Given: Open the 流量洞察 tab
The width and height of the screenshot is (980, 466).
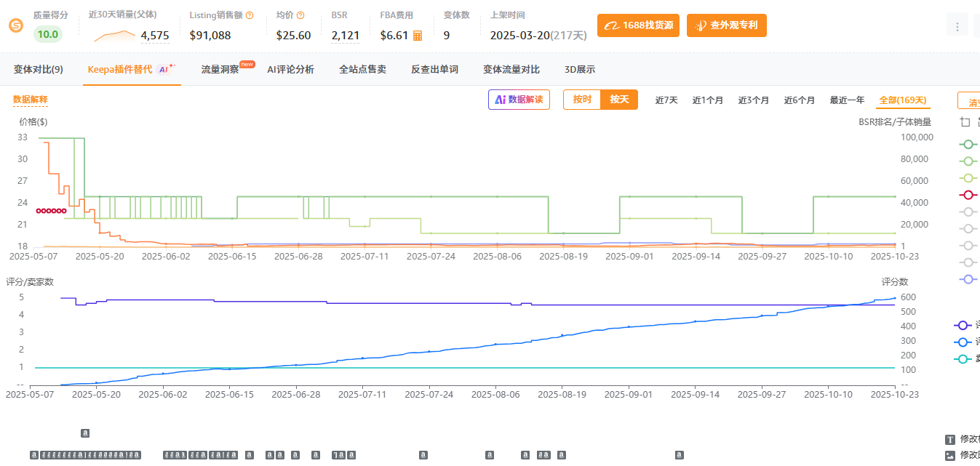Looking at the screenshot, I should click(220, 70).
